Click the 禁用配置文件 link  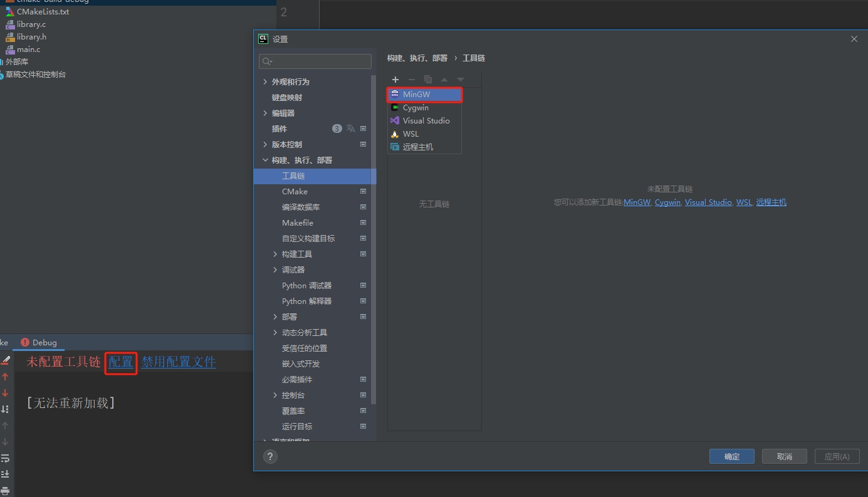tap(179, 362)
